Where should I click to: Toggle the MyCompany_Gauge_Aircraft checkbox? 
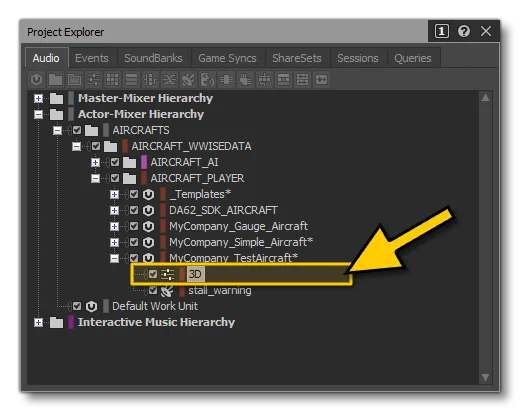coord(134,226)
